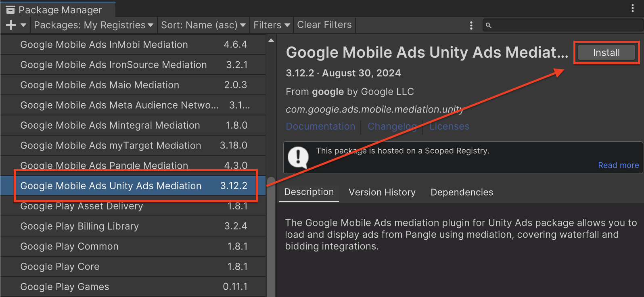Open the Documentation link

coord(320,126)
